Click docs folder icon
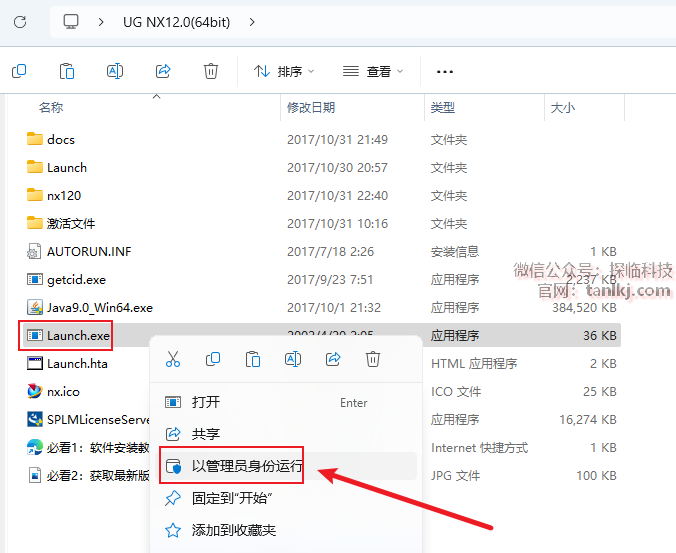This screenshot has width=676, height=553. (x=34, y=139)
